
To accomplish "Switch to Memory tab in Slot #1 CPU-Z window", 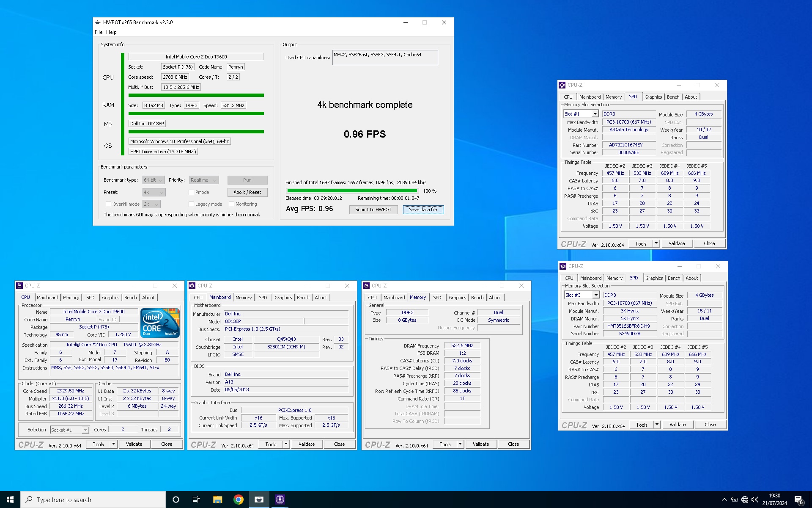I will point(614,97).
